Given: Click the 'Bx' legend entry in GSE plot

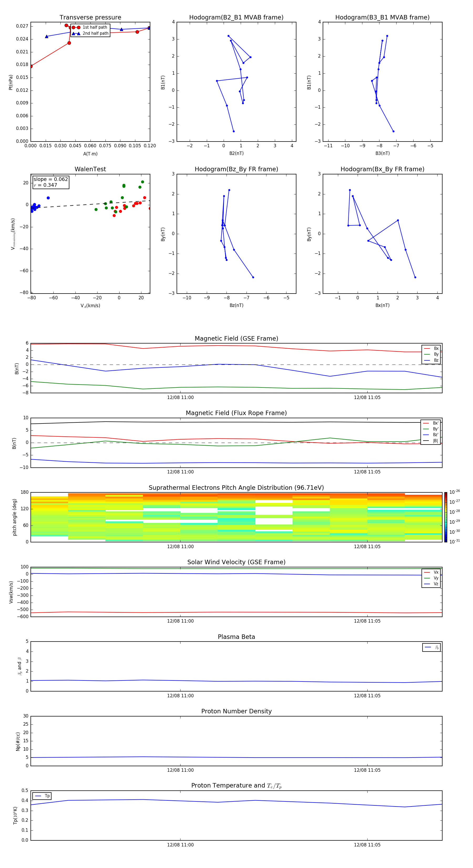Looking at the screenshot, I should click(431, 349).
